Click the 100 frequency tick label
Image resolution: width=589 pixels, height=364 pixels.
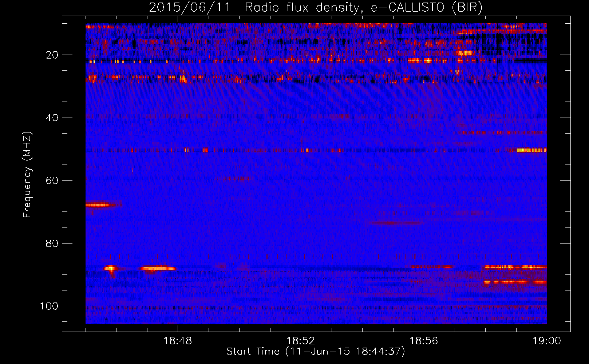coord(49,306)
